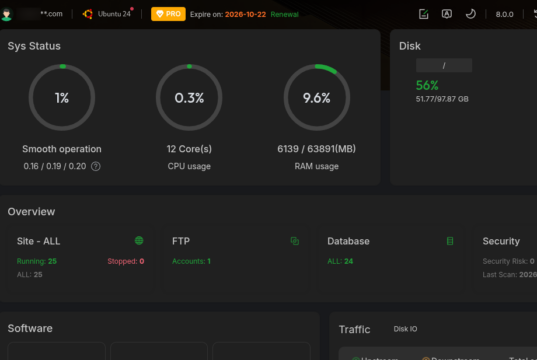
Task: Click the 56% disk usage value
Action: pyautogui.click(x=427, y=85)
